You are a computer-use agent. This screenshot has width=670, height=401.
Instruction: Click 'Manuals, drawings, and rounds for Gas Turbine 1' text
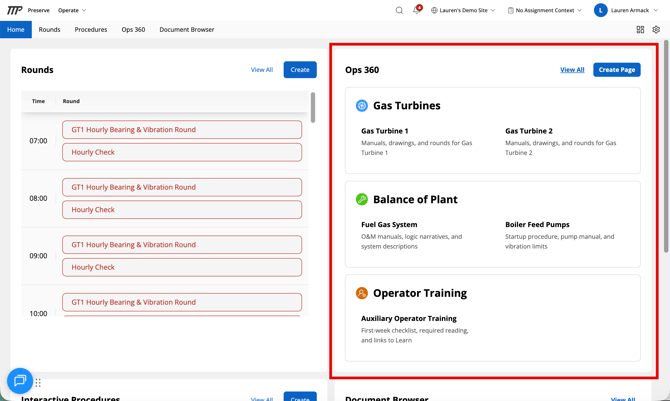coord(417,147)
